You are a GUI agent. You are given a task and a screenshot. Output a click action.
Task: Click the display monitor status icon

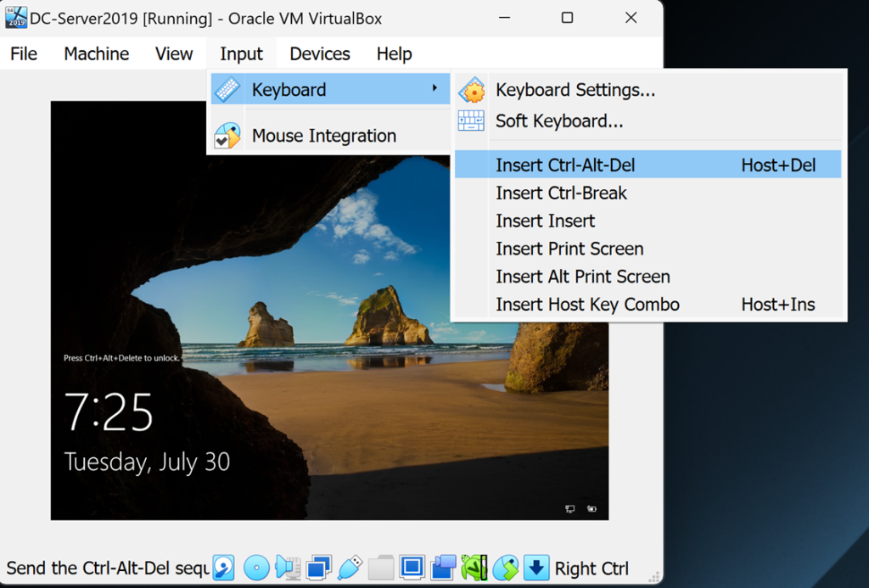click(x=412, y=567)
